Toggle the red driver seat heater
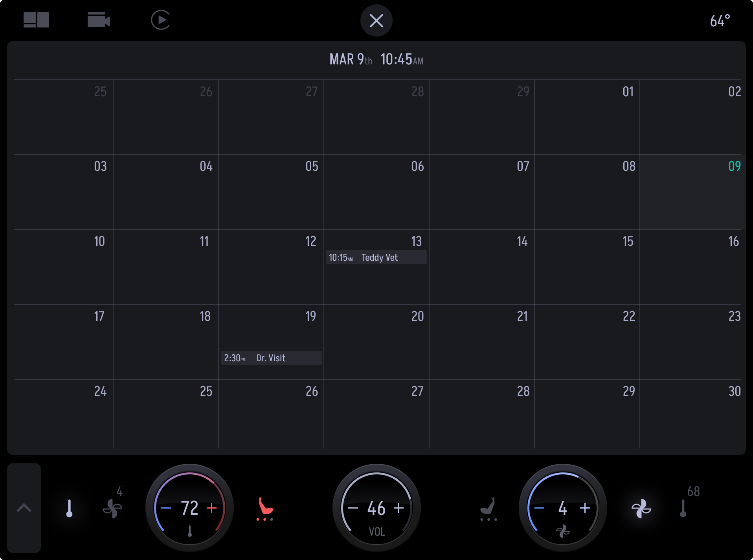Screen dimensions: 753x560 tap(265, 509)
